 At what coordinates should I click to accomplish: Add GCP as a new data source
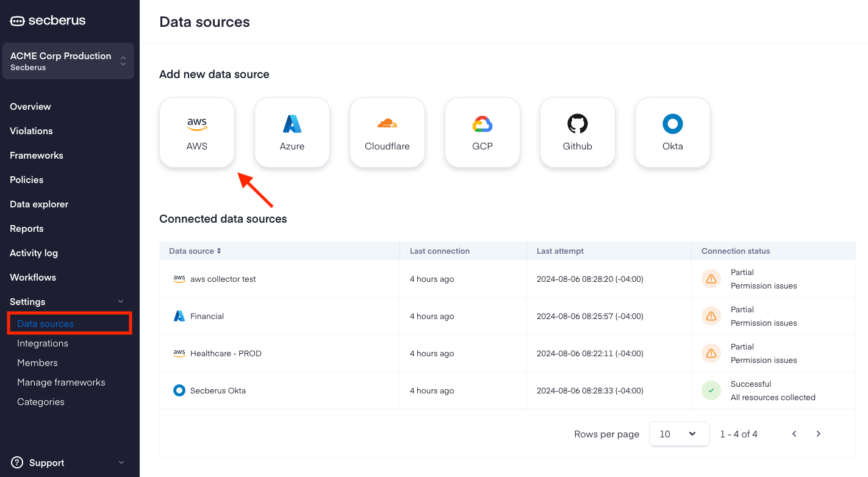(x=482, y=132)
